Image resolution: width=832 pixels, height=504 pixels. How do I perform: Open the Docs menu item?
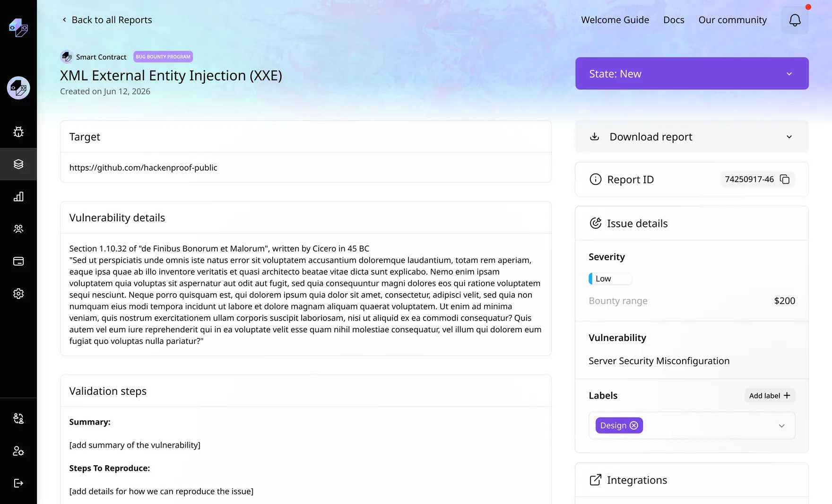674,20
